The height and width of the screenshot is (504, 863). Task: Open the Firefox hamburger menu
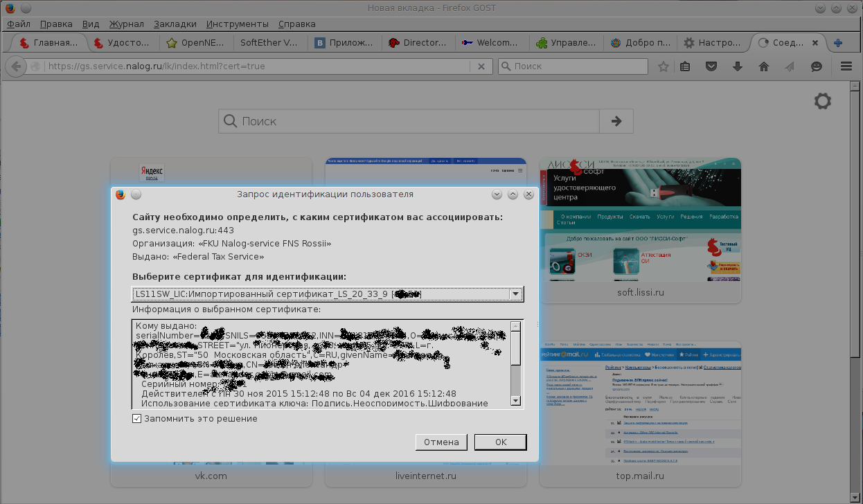(846, 66)
